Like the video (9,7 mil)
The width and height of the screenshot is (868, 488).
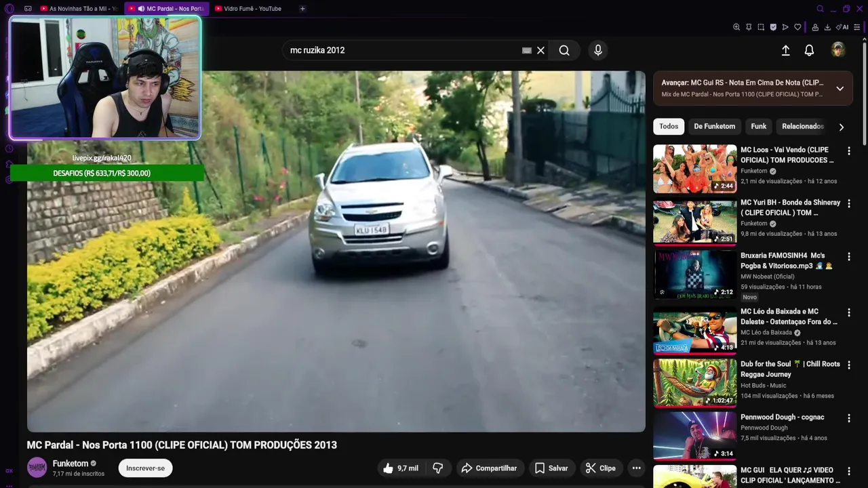400,468
